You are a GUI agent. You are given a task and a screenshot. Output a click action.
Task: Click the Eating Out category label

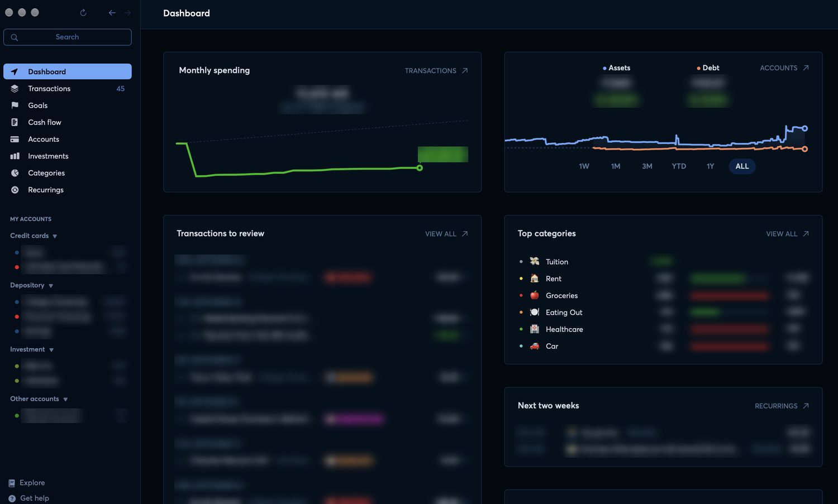point(564,313)
